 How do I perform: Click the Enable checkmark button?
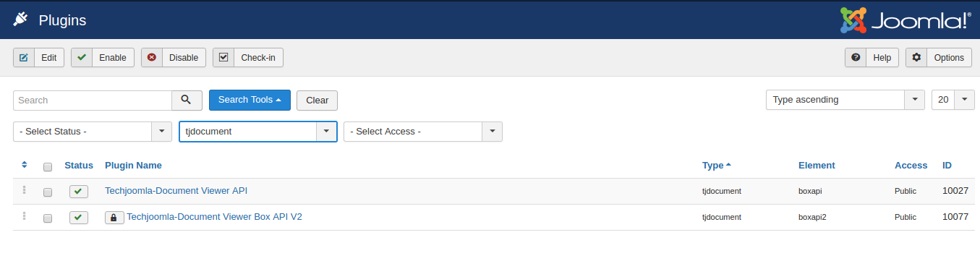103,58
